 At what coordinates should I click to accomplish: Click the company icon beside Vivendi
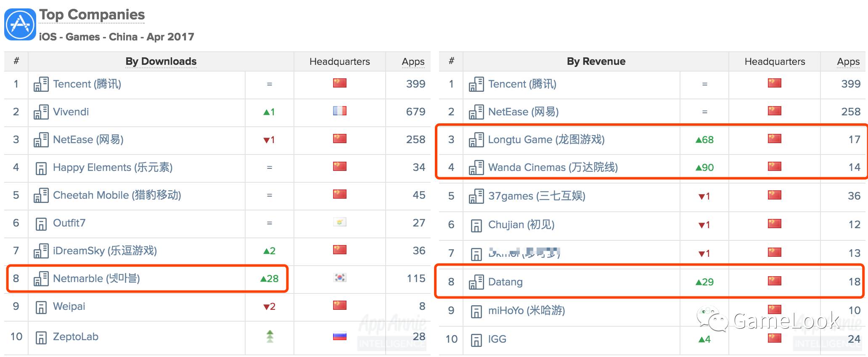pos(41,112)
